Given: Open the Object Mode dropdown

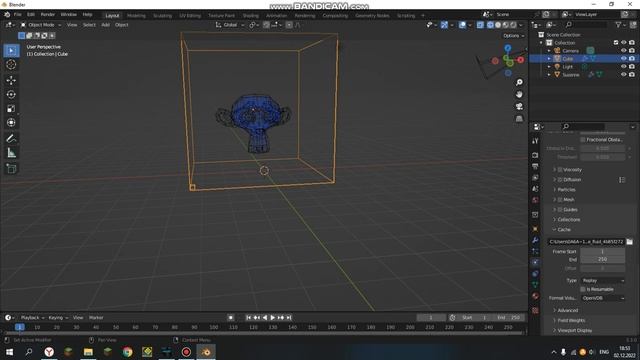Looking at the screenshot, I should [41, 25].
